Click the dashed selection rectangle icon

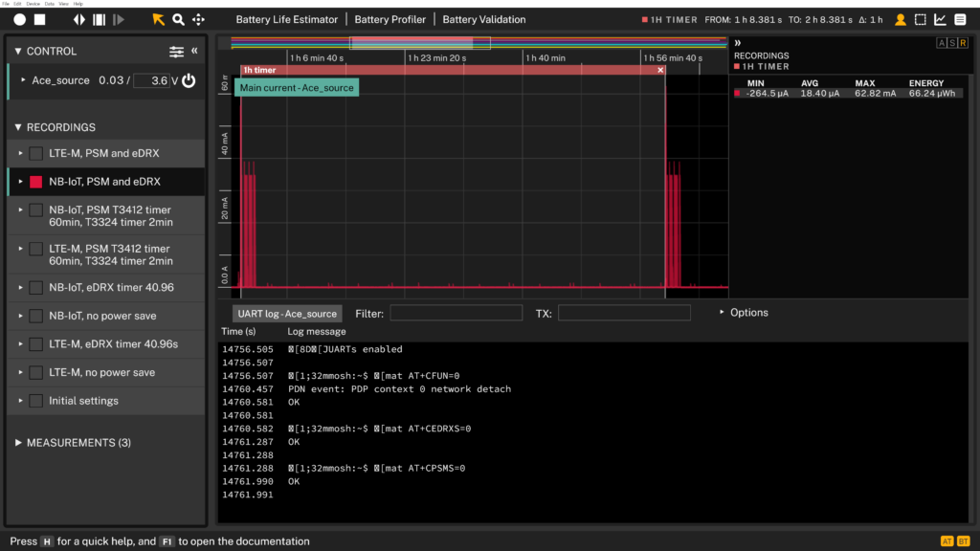coord(920,19)
